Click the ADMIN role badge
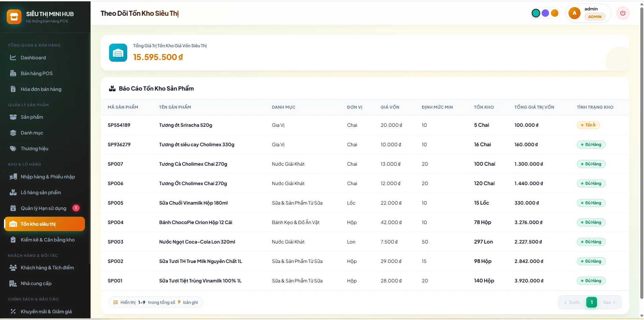644x320 pixels. tap(595, 17)
